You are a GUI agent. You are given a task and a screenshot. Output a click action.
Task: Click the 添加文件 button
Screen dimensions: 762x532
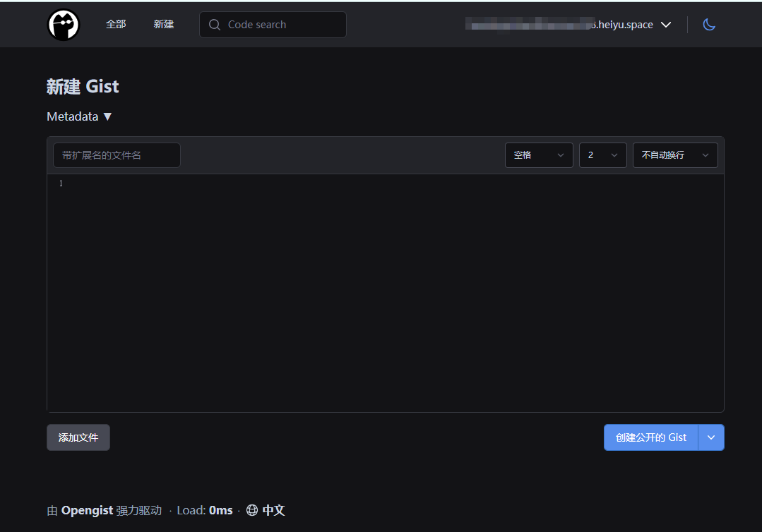click(x=78, y=437)
